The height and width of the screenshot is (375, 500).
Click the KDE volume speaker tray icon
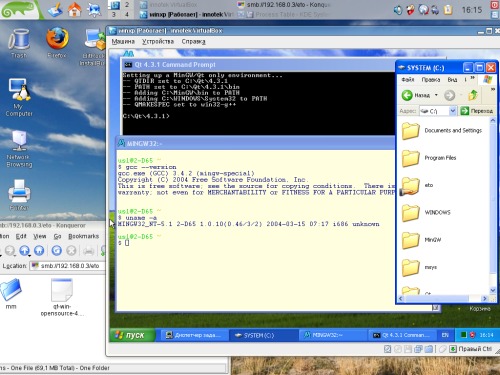click(398, 10)
